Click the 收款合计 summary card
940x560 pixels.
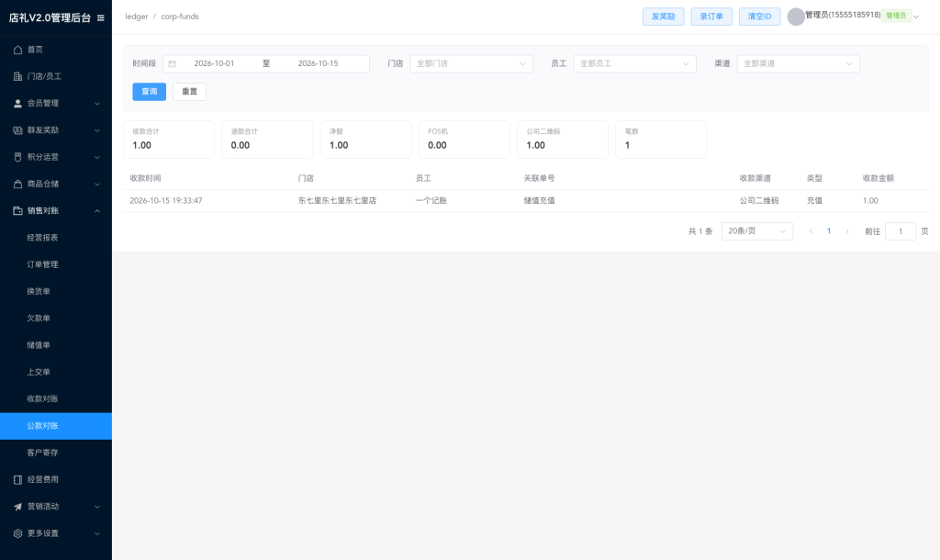coord(169,140)
